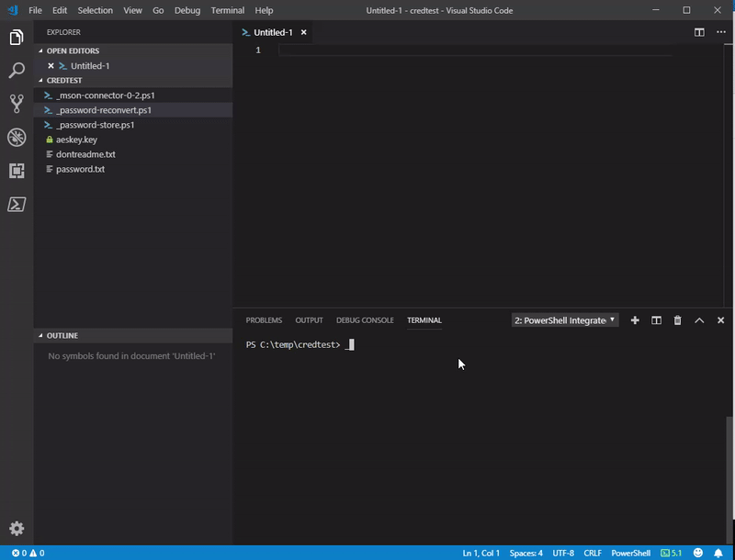Open the split editor icon above the editor
Image resolution: width=735 pixels, height=560 pixels.
[x=699, y=30]
